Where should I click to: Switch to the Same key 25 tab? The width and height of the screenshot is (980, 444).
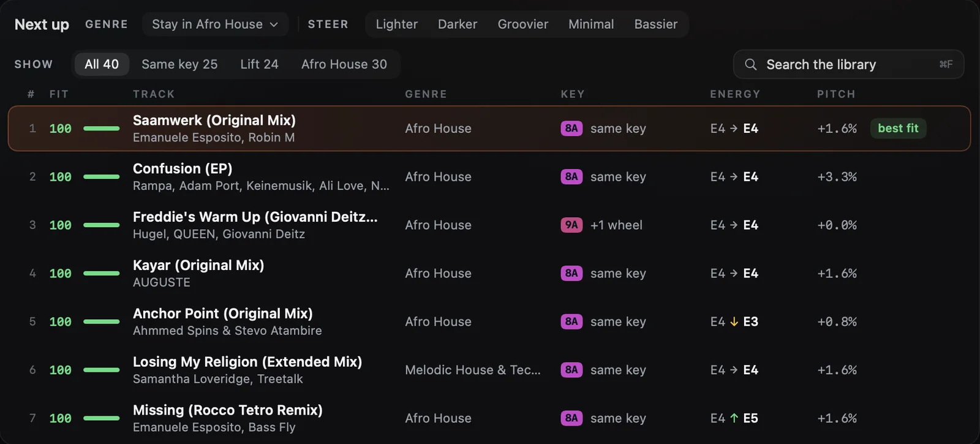click(x=179, y=64)
